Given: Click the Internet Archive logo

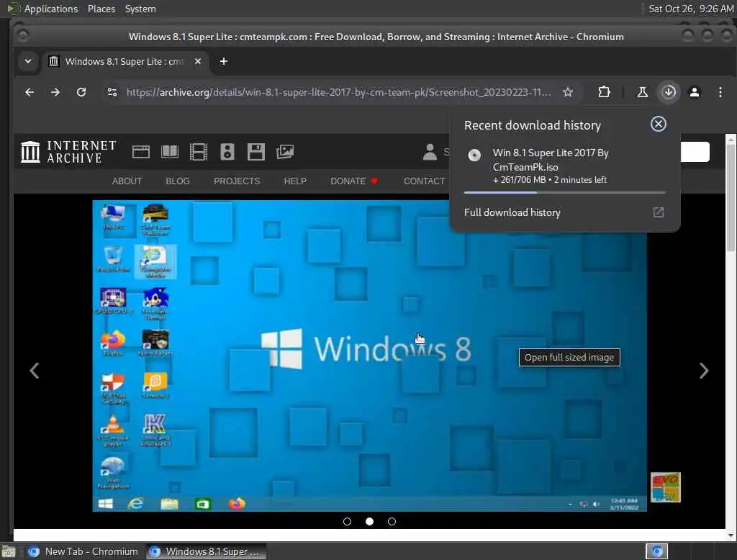Looking at the screenshot, I should tap(68, 152).
